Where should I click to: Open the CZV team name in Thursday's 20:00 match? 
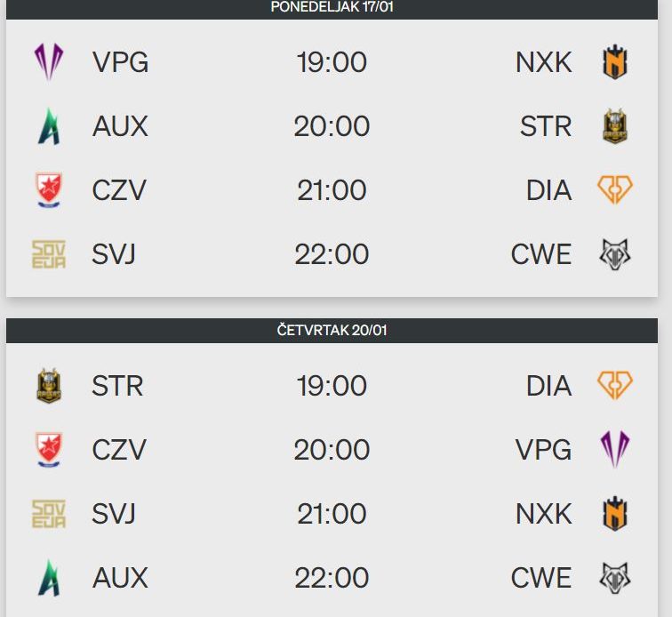pyautogui.click(x=118, y=450)
